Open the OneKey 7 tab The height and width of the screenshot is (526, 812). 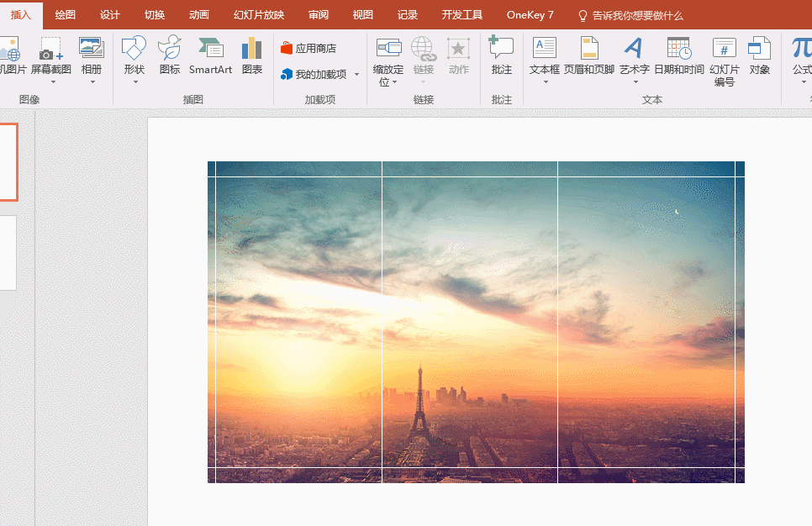(530, 15)
